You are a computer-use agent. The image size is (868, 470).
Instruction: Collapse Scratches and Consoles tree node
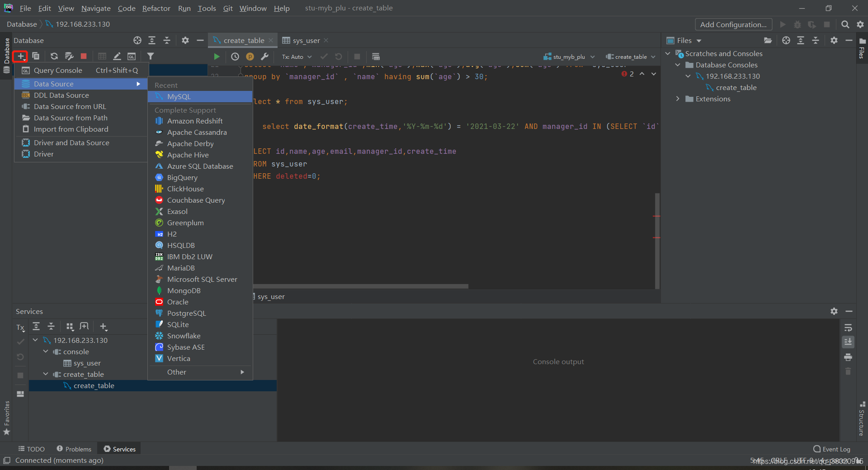pos(668,53)
